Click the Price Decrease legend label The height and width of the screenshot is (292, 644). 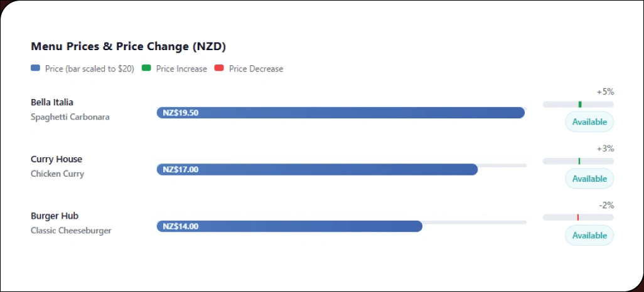point(256,69)
